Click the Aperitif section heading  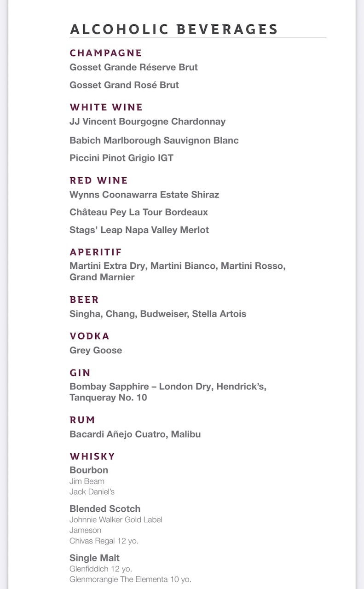(x=96, y=252)
